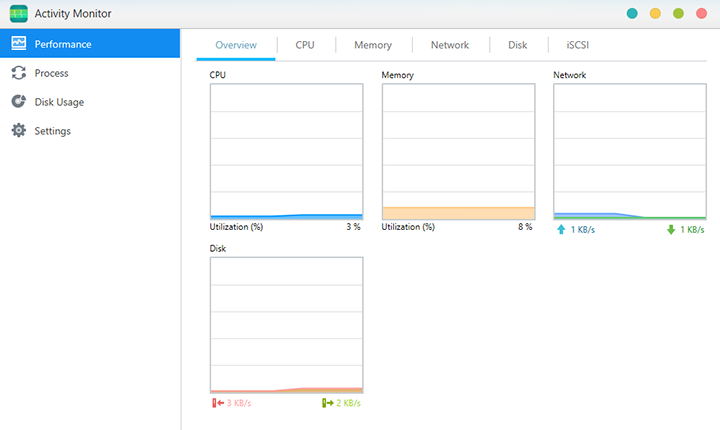Click the blue network upload arrow icon
720x430 pixels.
coord(562,230)
